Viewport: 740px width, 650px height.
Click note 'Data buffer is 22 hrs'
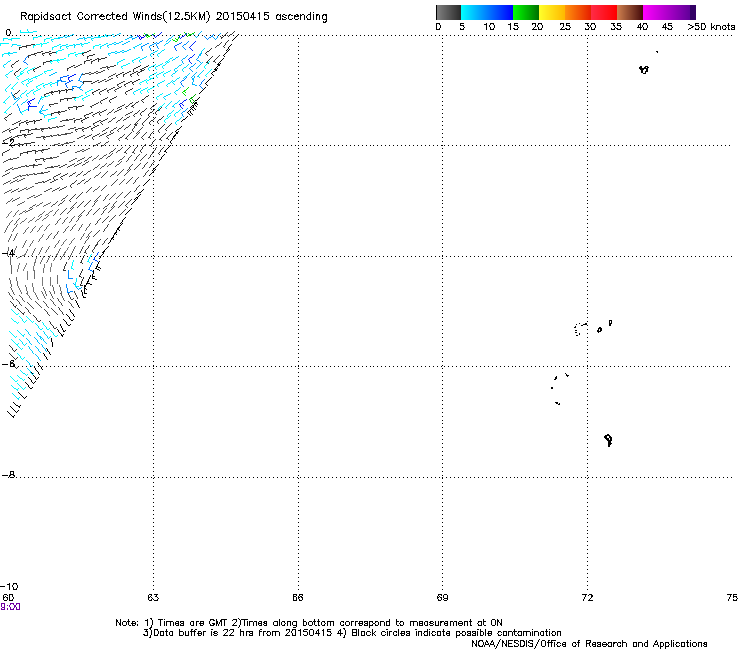[x=198, y=633]
